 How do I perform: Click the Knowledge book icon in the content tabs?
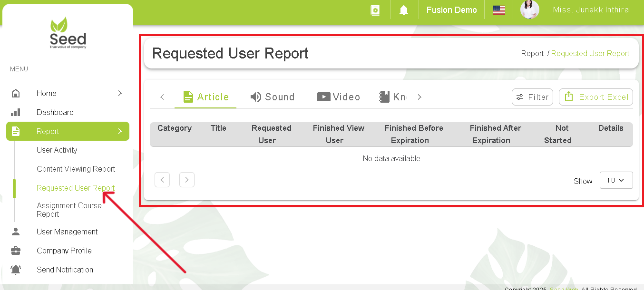pyautogui.click(x=383, y=97)
